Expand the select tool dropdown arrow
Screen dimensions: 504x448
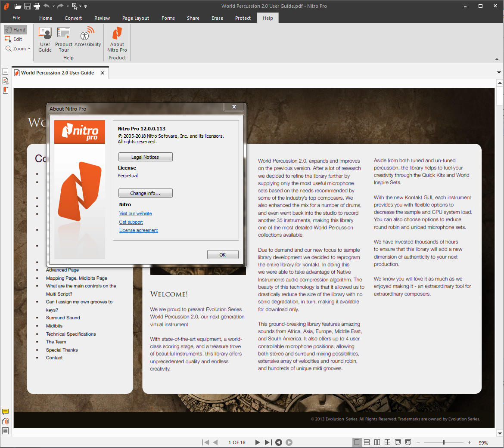[81, 6]
